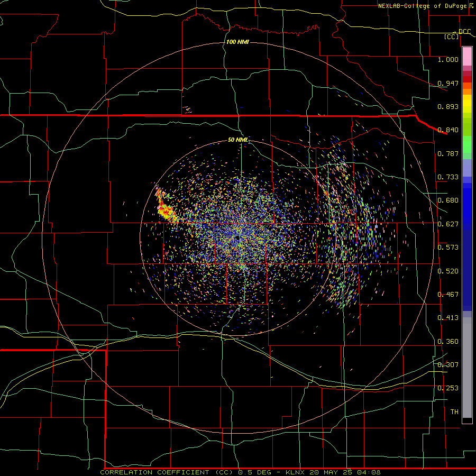Select the 0.787 scale value
This screenshot has height=476, width=476.
[x=448, y=153]
